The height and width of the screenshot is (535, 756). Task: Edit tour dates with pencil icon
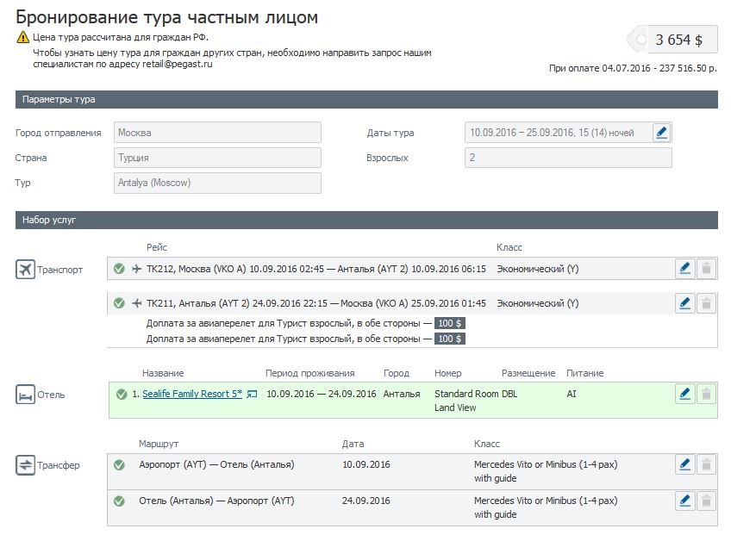(661, 133)
